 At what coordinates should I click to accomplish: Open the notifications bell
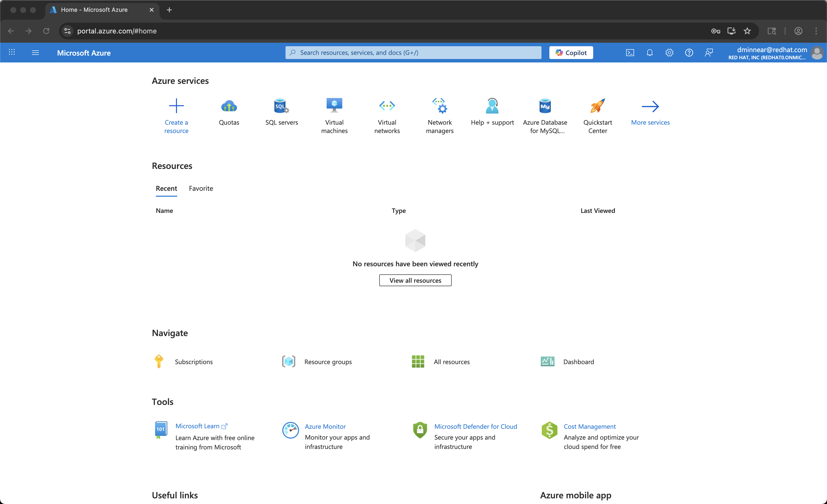click(650, 53)
